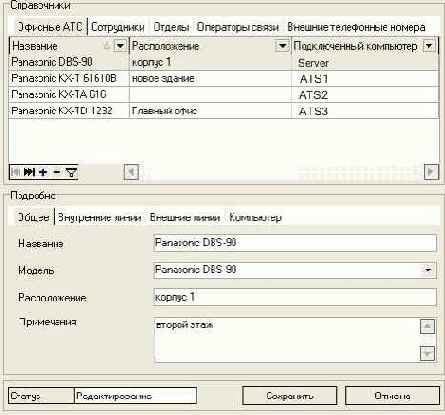Open Подключенный компьютер column filter dropdown

(x=429, y=46)
